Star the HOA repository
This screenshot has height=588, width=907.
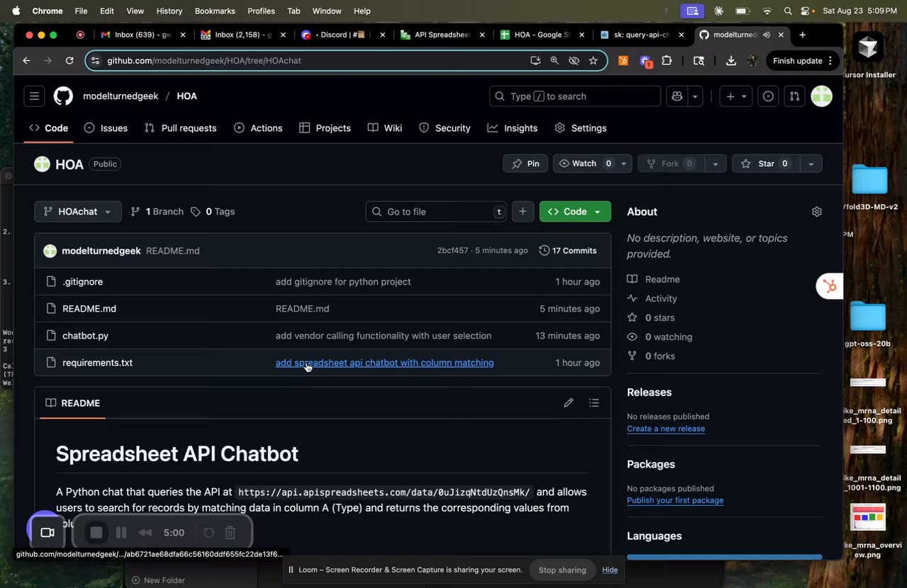[765, 164]
